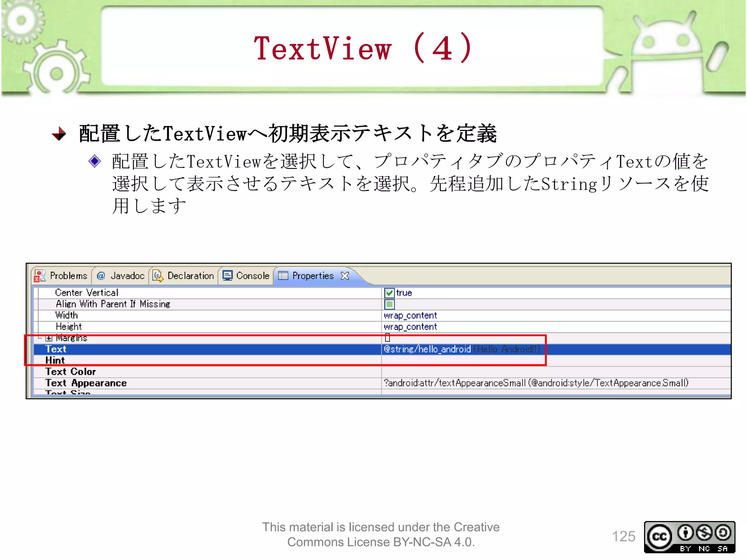The width and height of the screenshot is (747, 560).
Task: Switch to the Javadoc tab
Action: coord(120,276)
